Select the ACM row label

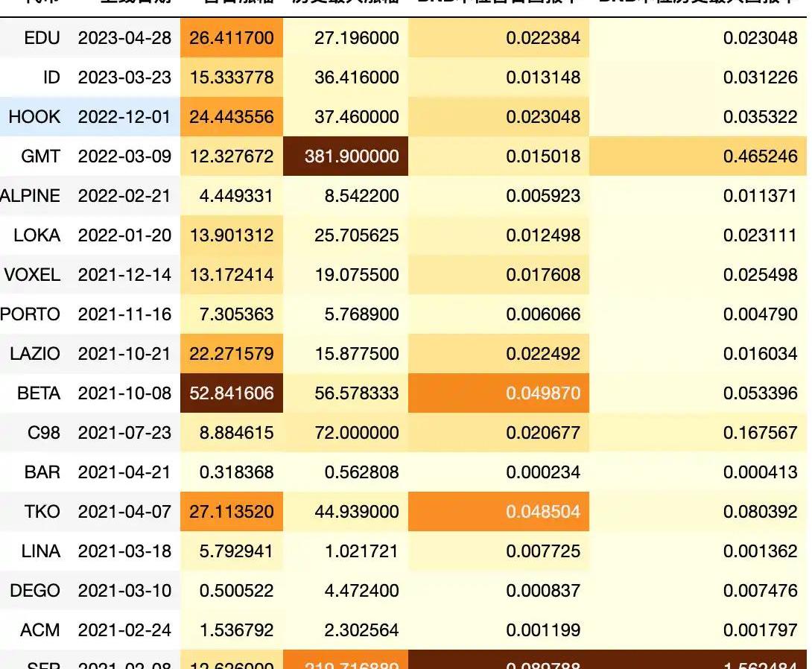(x=40, y=630)
